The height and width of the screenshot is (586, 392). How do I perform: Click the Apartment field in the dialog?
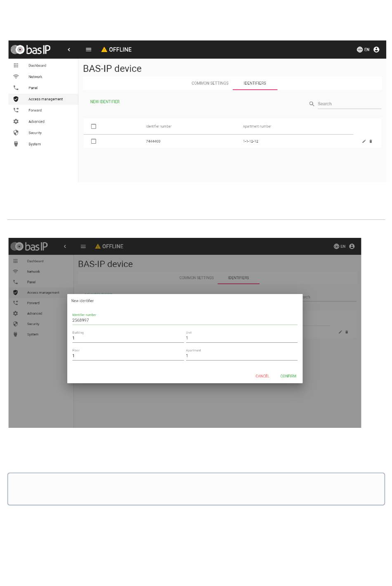[x=241, y=356]
